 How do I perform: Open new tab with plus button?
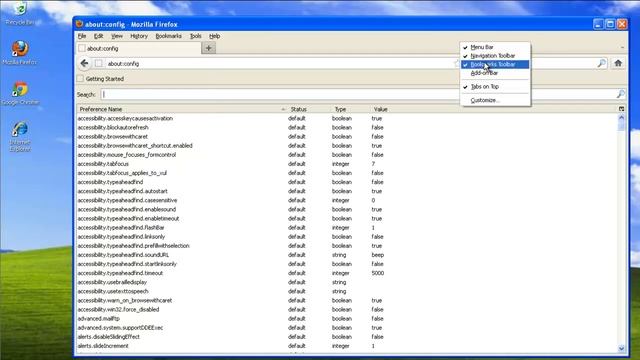point(209,48)
